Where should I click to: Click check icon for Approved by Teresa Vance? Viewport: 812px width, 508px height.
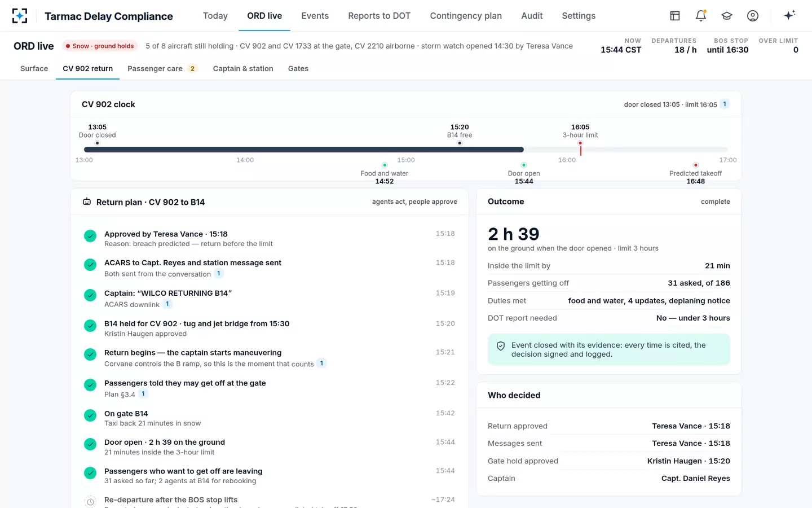[x=90, y=236]
